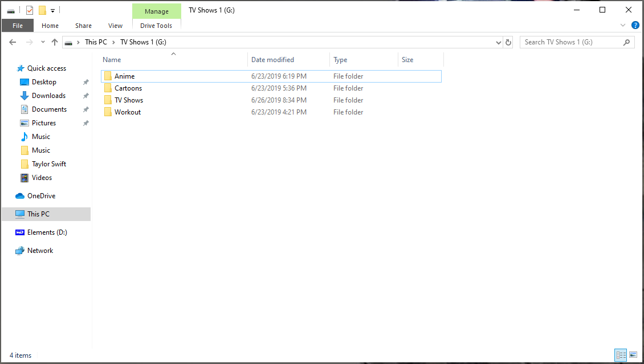The image size is (644, 364).
Task: Open the File menu
Action: 18,26
